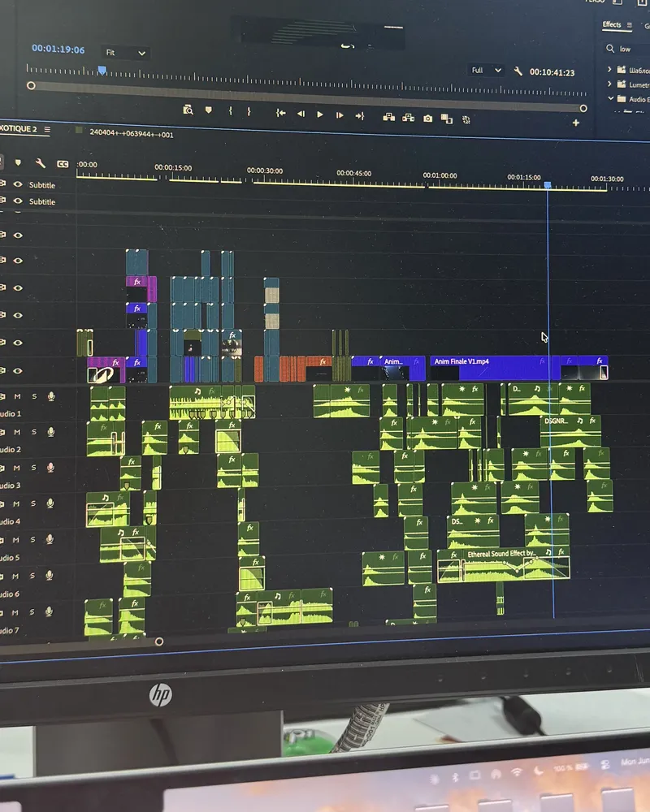Click the Mark In bracket button

click(230, 110)
